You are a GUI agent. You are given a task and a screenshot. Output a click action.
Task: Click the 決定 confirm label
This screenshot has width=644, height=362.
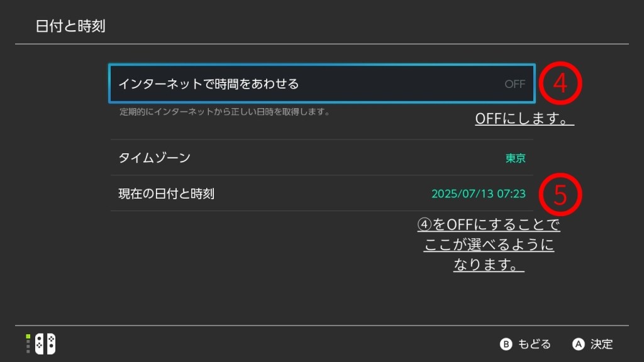[x=601, y=344]
